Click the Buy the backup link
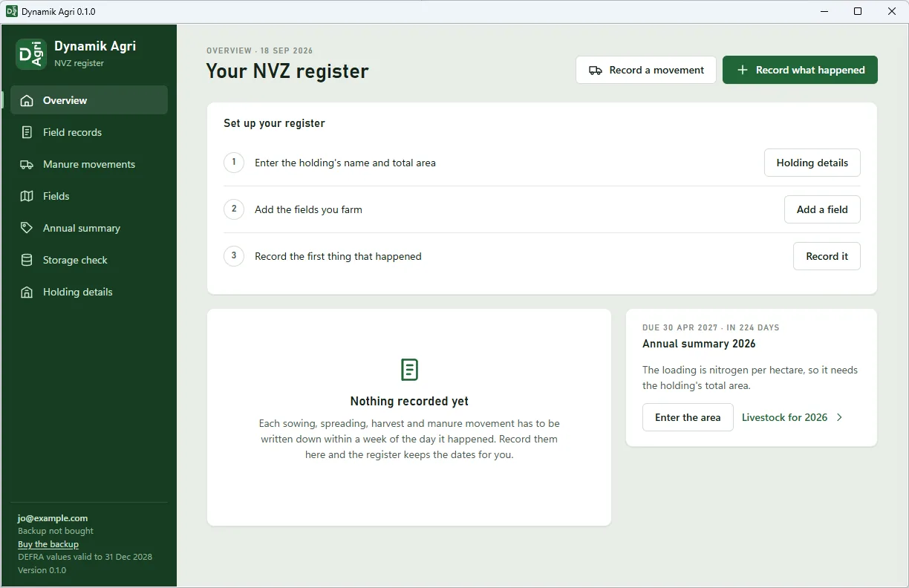Screen dimensions: 909x588 click(x=48, y=544)
